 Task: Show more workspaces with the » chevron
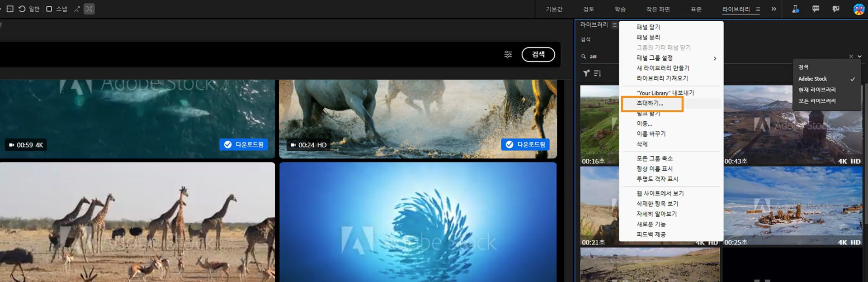point(774,9)
